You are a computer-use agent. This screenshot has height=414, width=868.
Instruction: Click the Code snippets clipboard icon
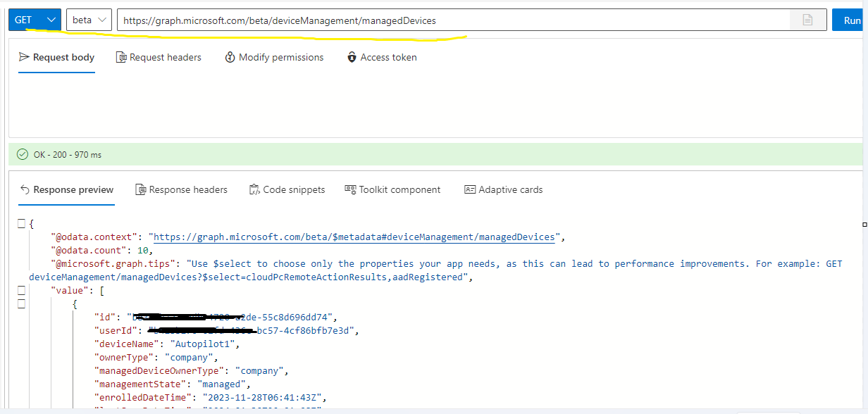[254, 189]
